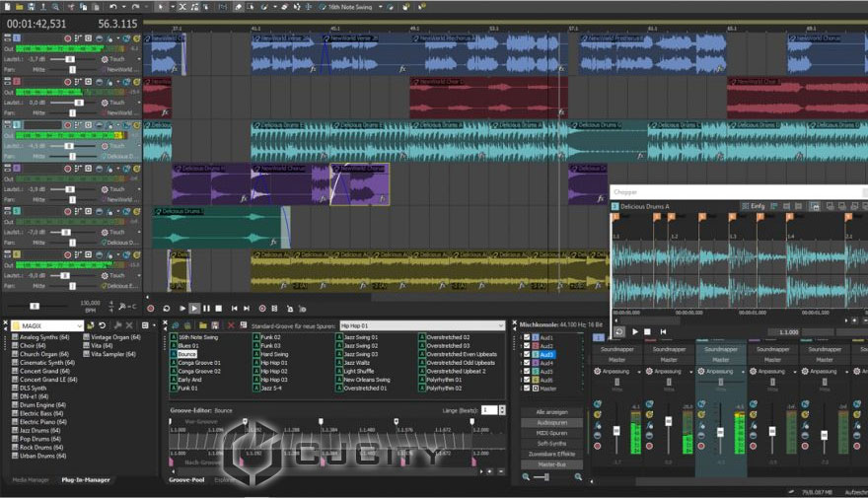This screenshot has width=868, height=498.
Task: Click the Loop playback icon in transport bar
Action: [166, 309]
